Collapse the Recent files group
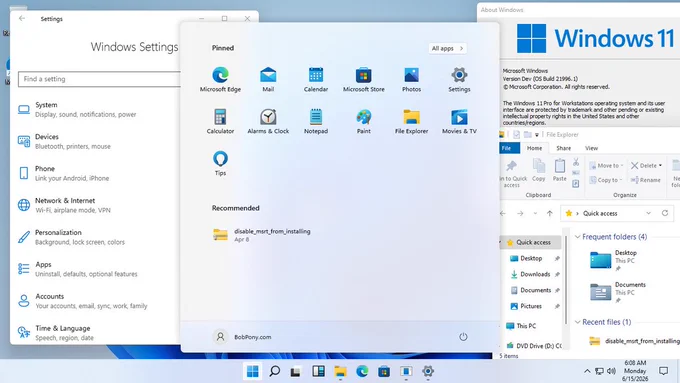The width and height of the screenshot is (680, 383). (x=577, y=322)
